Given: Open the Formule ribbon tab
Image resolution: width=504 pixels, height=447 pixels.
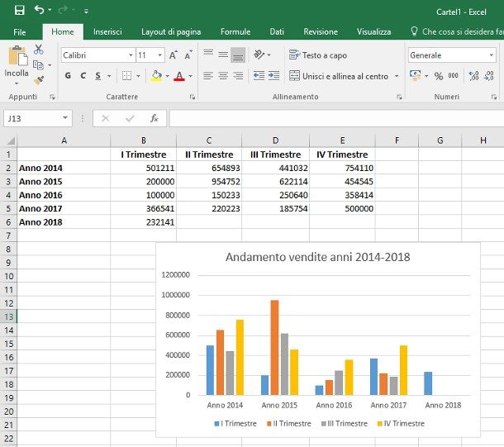Looking at the screenshot, I should pyautogui.click(x=235, y=31).
